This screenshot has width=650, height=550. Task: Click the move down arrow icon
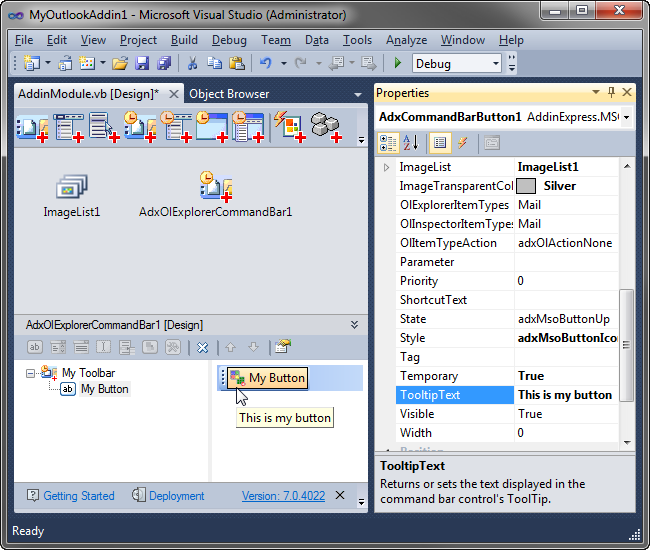tap(254, 347)
